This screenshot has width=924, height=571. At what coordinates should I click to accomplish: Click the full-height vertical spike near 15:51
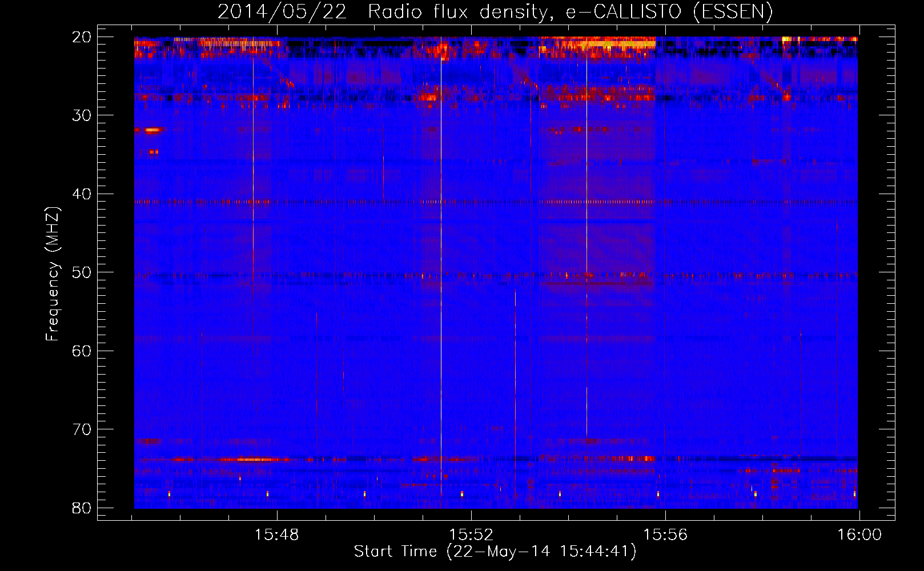441,272
